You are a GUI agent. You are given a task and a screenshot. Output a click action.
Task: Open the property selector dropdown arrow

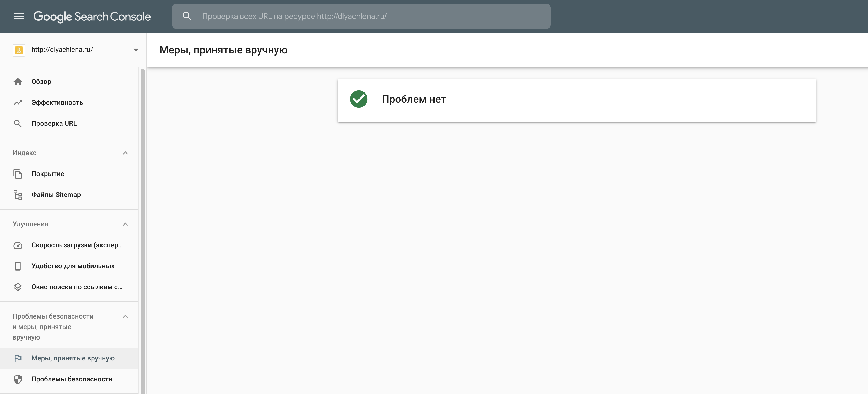(136, 50)
